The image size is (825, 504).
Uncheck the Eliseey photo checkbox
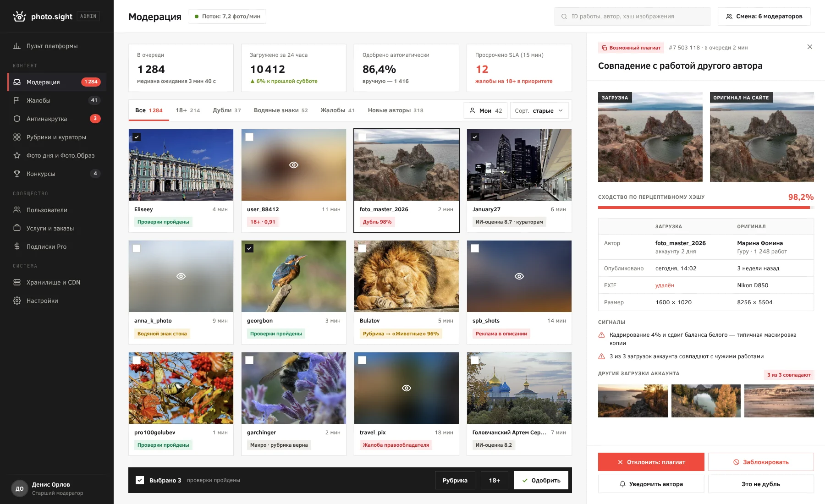(x=137, y=137)
